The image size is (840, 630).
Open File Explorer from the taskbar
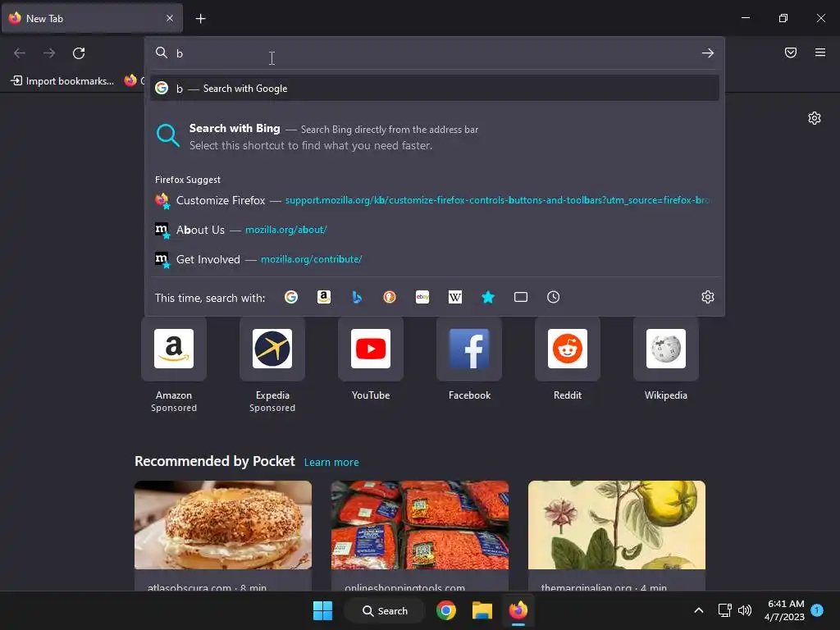tap(482, 610)
